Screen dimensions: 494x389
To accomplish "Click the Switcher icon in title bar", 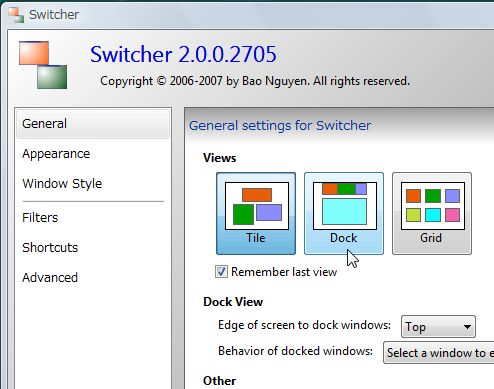I will click(x=16, y=15).
